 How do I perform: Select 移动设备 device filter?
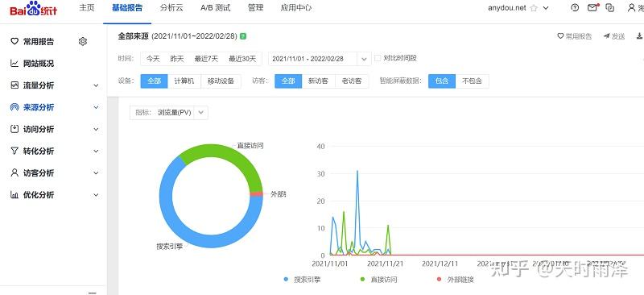[x=221, y=81]
